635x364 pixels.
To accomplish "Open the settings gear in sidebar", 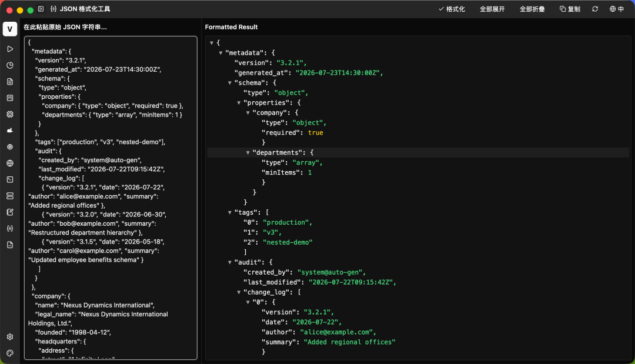I will [x=10, y=337].
